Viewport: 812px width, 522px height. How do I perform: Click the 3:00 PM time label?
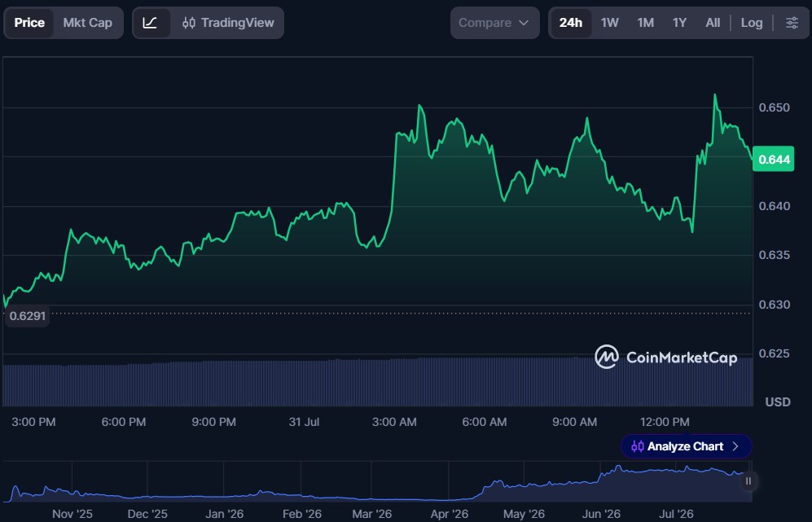(x=33, y=422)
